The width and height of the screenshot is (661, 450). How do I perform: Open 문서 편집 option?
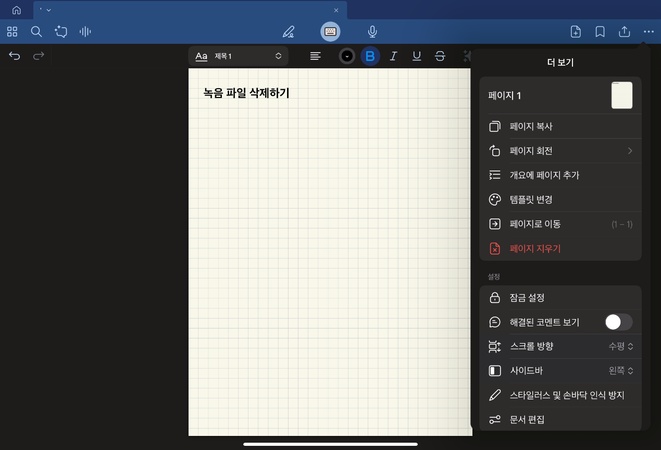(x=561, y=420)
